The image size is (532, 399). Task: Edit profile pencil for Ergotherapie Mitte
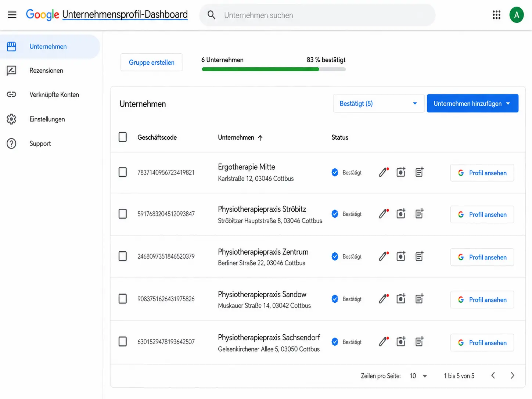point(384,172)
